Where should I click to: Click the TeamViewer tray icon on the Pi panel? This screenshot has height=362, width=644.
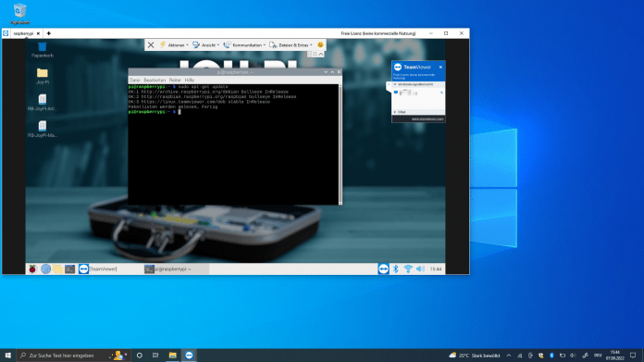(383, 269)
